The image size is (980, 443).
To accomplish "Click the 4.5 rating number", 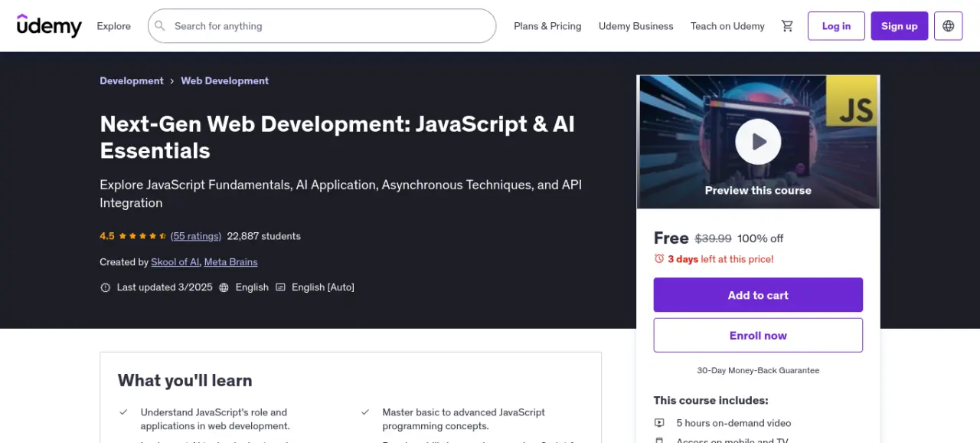I will pyautogui.click(x=107, y=236).
